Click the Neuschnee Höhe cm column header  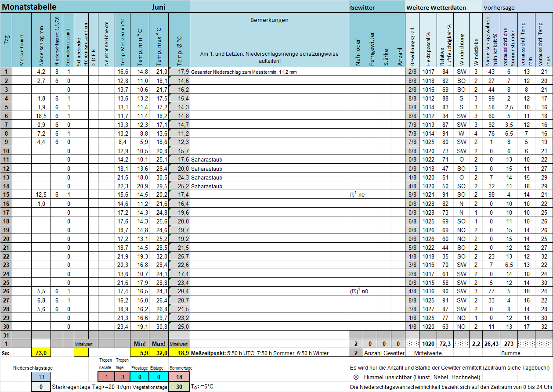106,40
